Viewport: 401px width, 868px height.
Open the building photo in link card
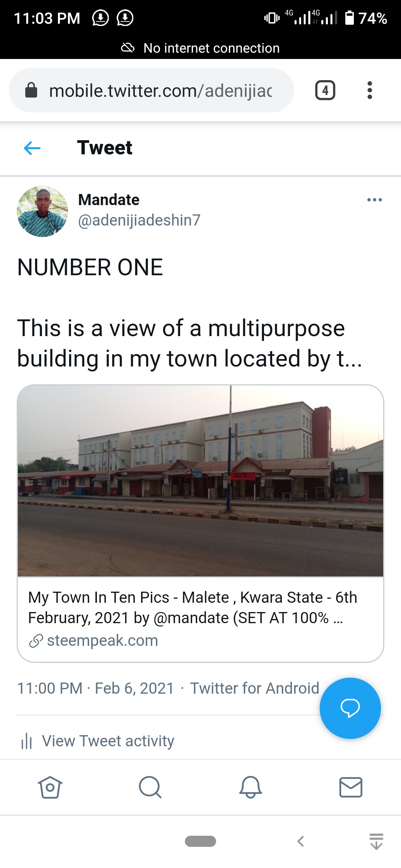click(200, 481)
